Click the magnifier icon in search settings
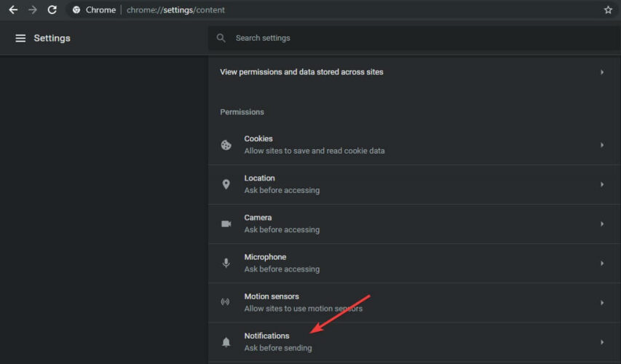Image resolution: width=621 pixels, height=364 pixels. 221,38
